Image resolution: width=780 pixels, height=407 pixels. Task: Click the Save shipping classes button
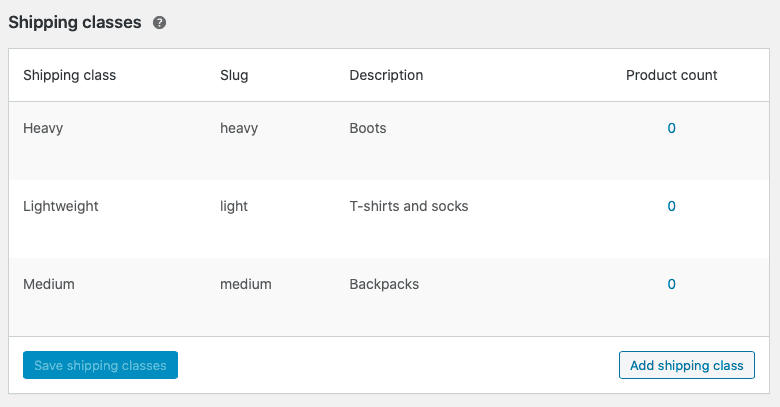(x=100, y=365)
